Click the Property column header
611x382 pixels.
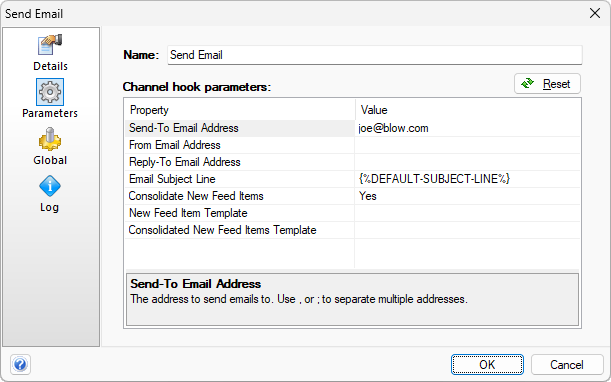(x=240, y=110)
